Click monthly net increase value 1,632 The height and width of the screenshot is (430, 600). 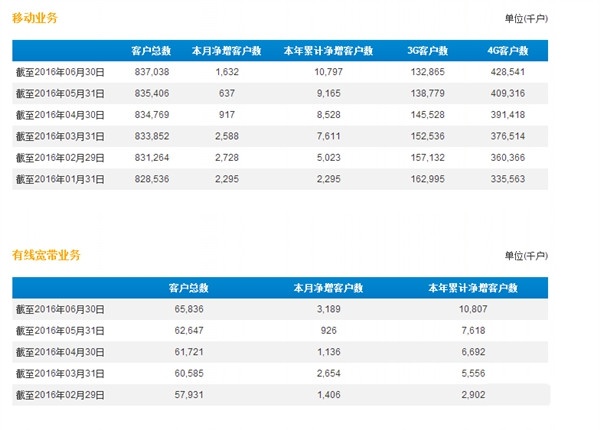coord(227,72)
